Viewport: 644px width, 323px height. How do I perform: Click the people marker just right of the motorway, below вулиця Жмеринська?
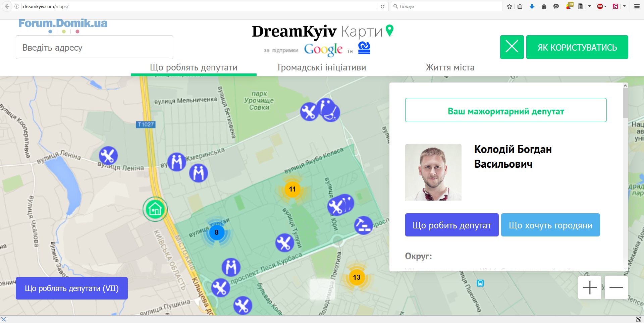pyautogui.click(x=199, y=173)
